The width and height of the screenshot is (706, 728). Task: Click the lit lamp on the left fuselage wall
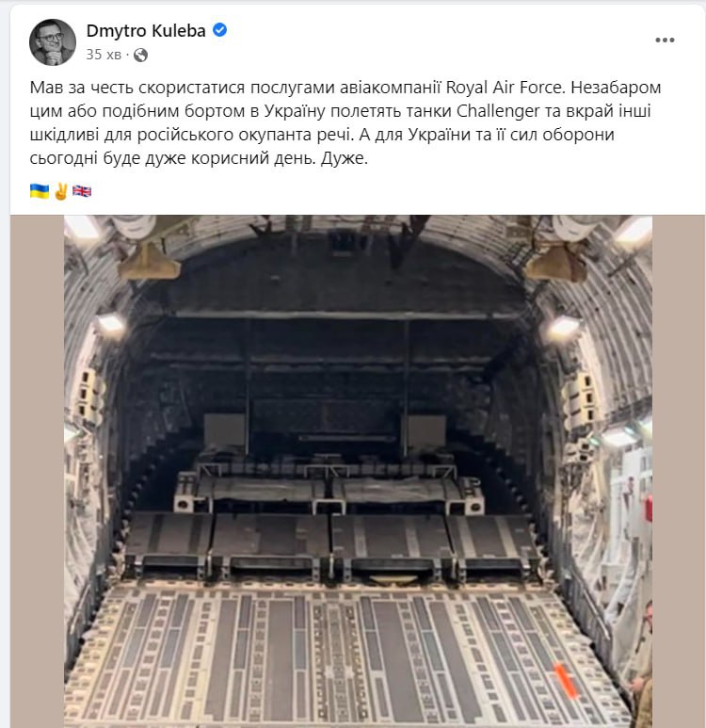[x=111, y=323]
